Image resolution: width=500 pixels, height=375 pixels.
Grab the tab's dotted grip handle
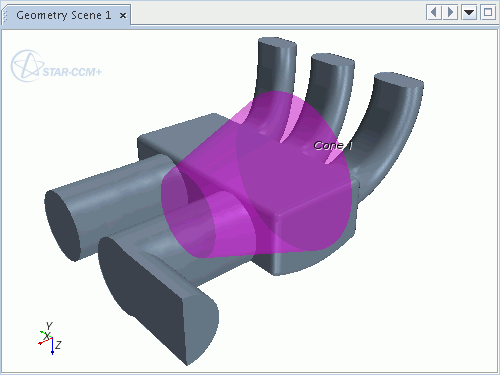click(x=5, y=15)
